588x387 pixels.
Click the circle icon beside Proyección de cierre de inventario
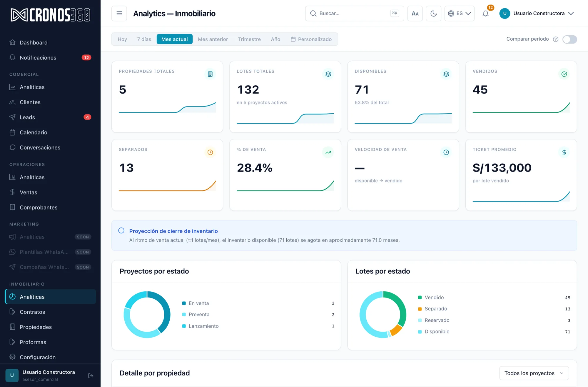pos(121,231)
